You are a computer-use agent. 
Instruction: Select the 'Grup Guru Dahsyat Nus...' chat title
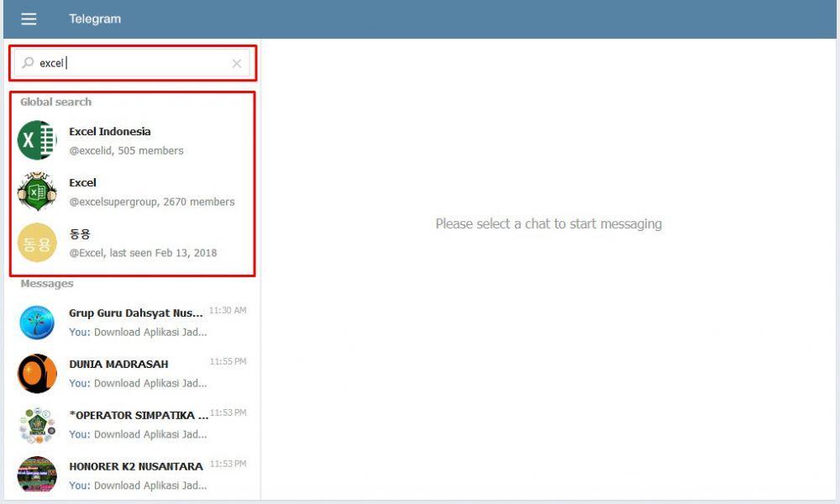136,313
